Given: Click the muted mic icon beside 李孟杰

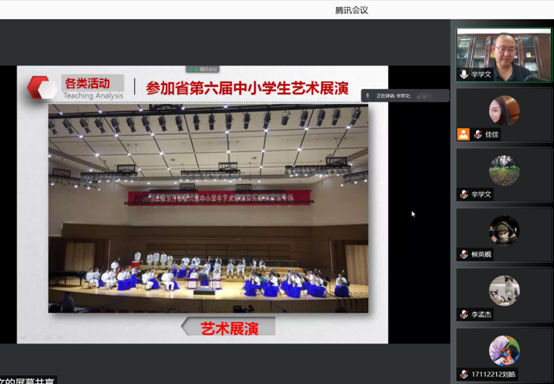Looking at the screenshot, I should (464, 314).
